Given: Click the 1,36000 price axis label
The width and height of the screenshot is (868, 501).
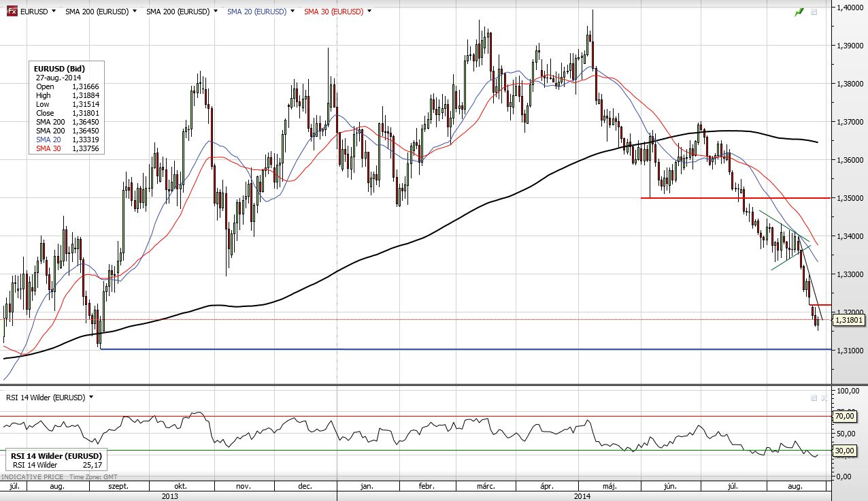Looking at the screenshot, I should click(850, 160).
